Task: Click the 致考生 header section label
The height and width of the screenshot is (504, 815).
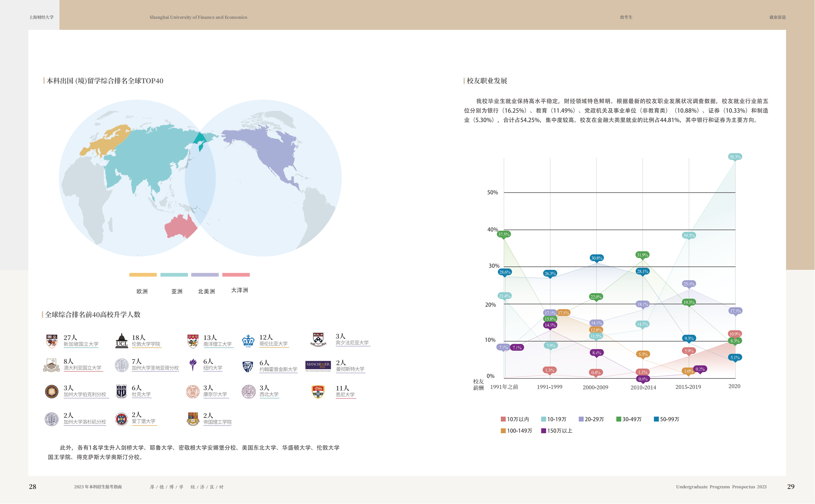Action: pos(626,17)
